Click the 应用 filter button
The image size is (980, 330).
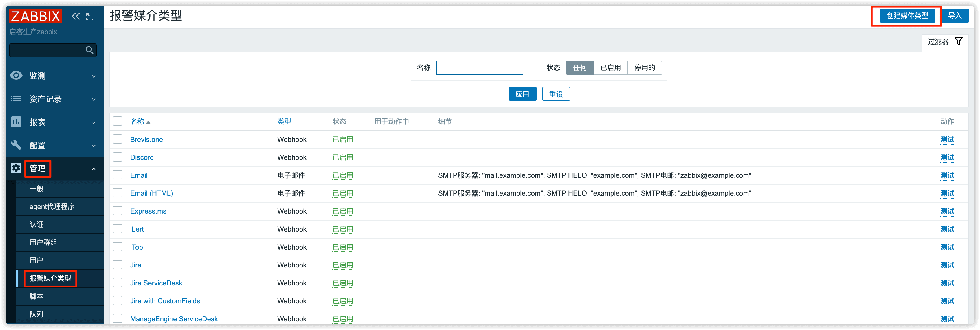pos(522,94)
